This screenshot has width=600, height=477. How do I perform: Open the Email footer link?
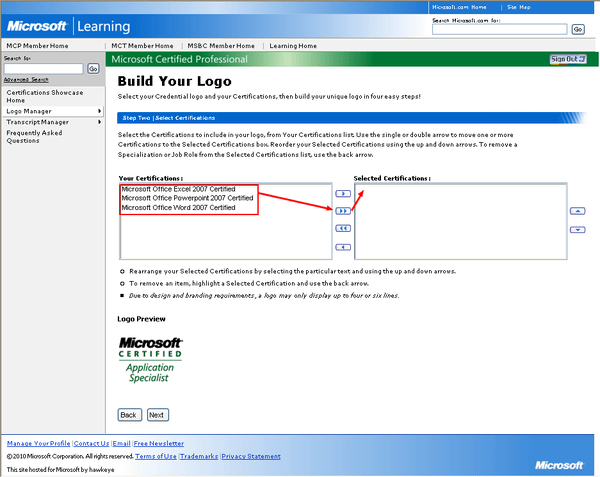pos(122,444)
